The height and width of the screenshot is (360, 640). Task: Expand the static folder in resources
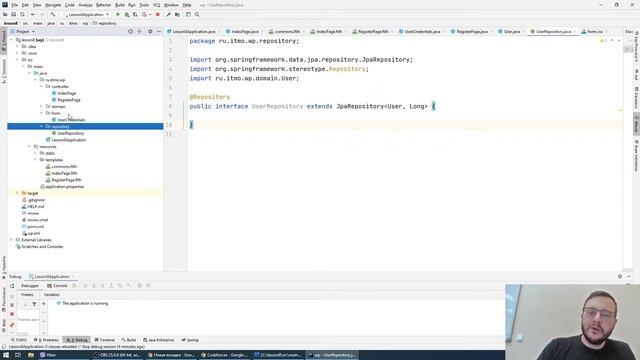coord(36,153)
